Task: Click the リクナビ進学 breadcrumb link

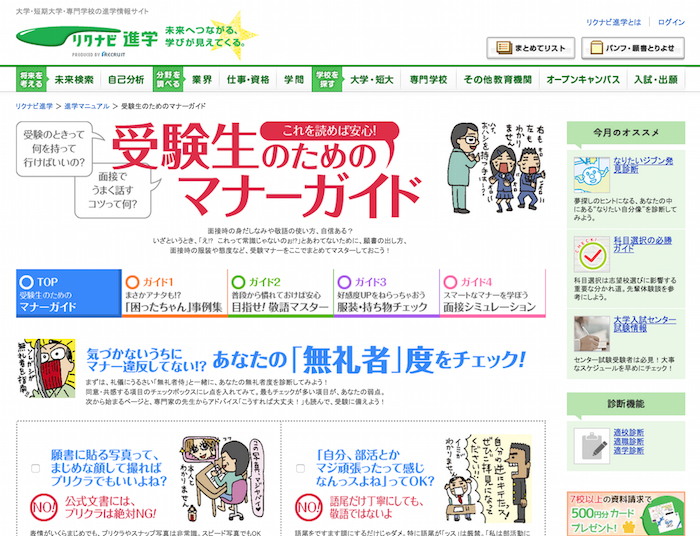Action: pos(34,106)
